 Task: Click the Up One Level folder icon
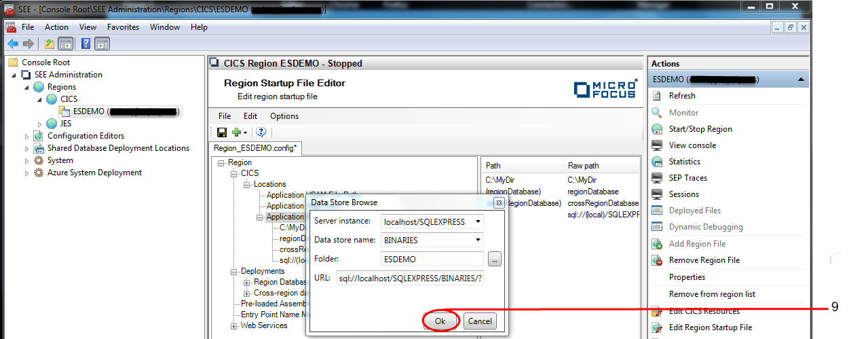(50, 43)
